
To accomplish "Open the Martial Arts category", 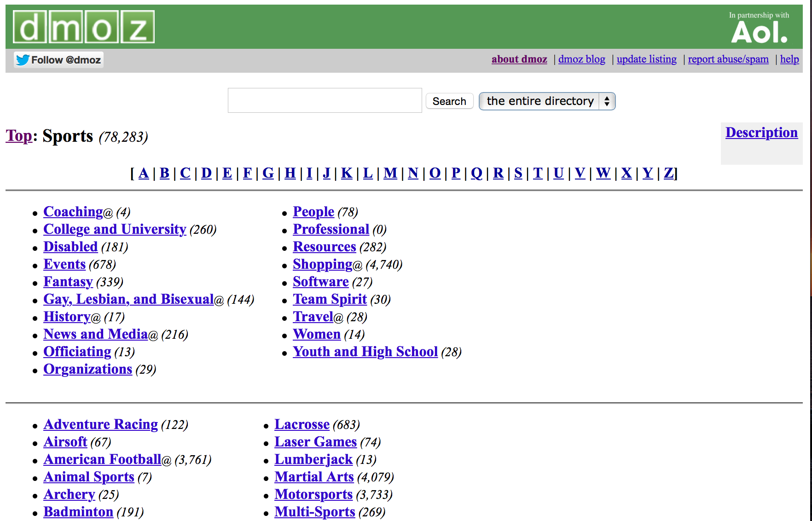I will pos(314,477).
